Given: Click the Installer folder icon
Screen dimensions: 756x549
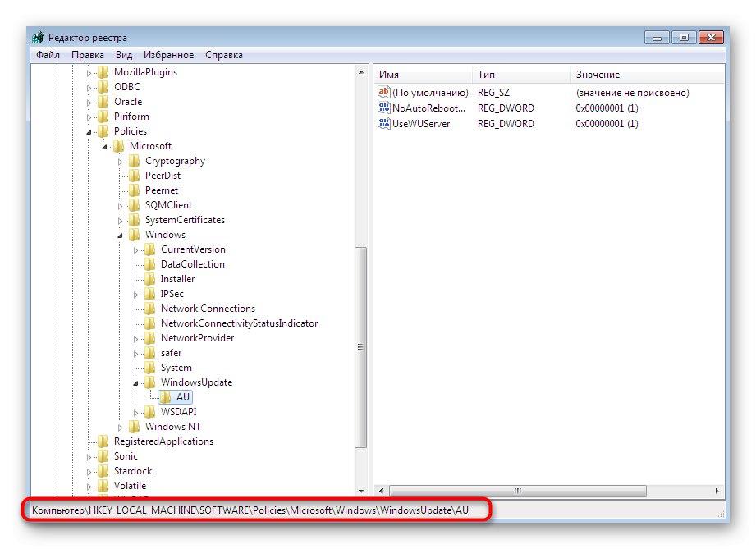Looking at the screenshot, I should point(150,279).
